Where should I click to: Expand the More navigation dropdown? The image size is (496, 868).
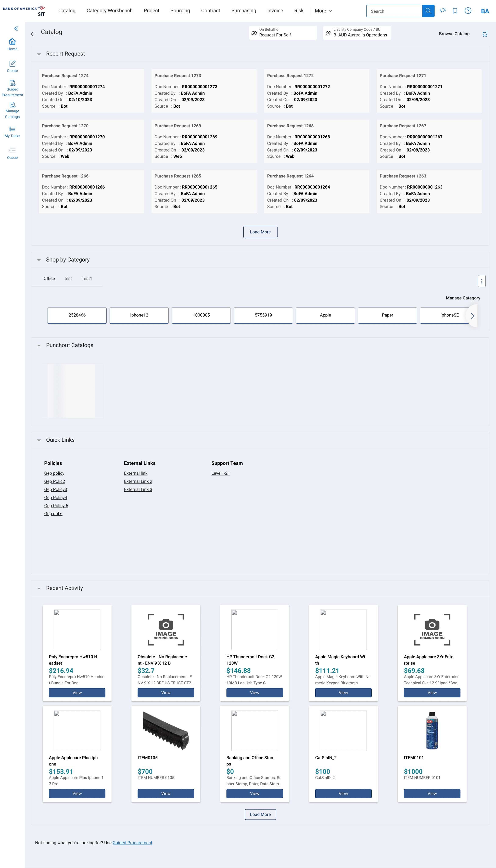tap(323, 11)
